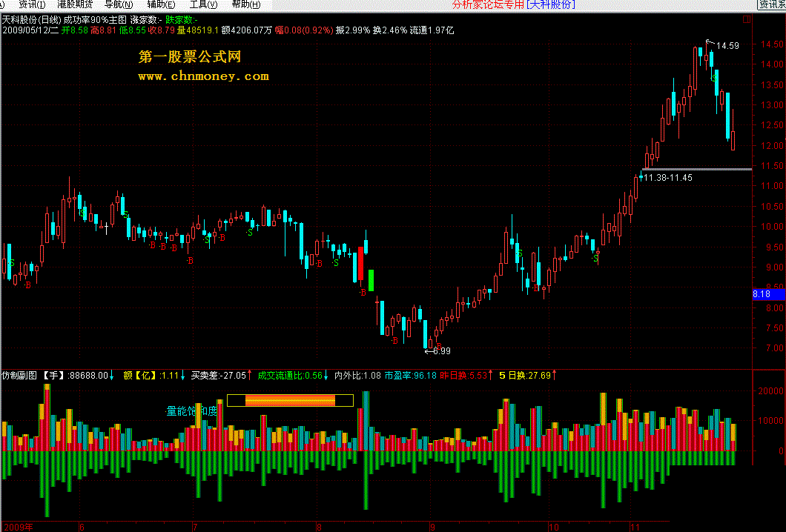Click the solid green candle in August

click(x=371, y=281)
